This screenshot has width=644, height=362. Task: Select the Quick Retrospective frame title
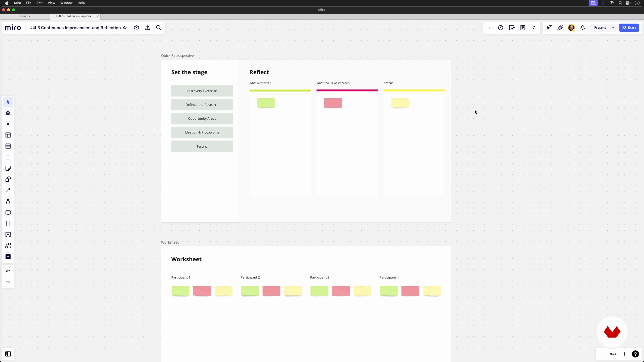coord(177,56)
